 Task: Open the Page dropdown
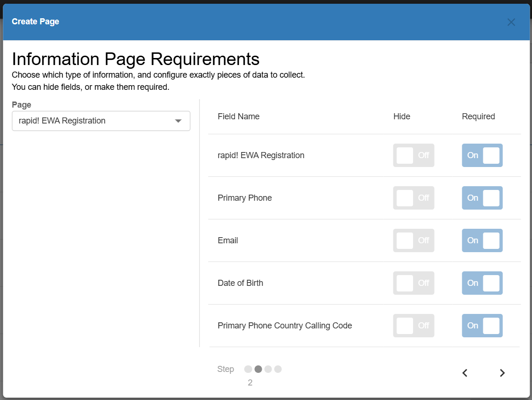pyautogui.click(x=101, y=121)
